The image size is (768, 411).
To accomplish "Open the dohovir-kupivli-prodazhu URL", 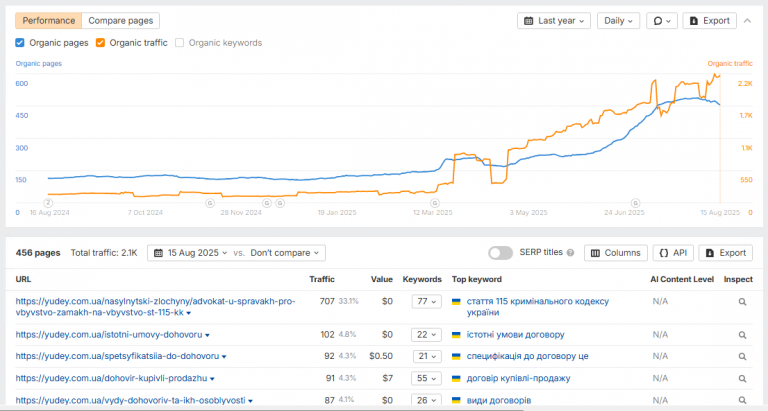I will point(111,378).
